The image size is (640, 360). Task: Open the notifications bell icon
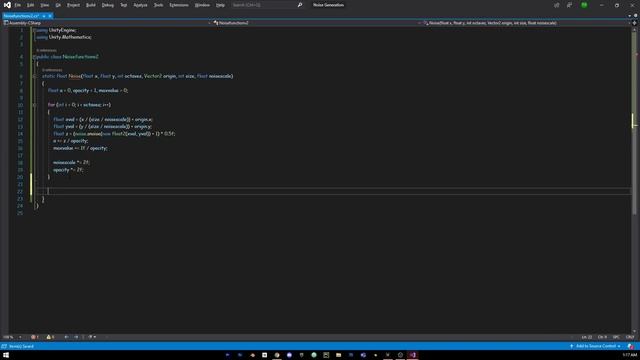coord(631,347)
